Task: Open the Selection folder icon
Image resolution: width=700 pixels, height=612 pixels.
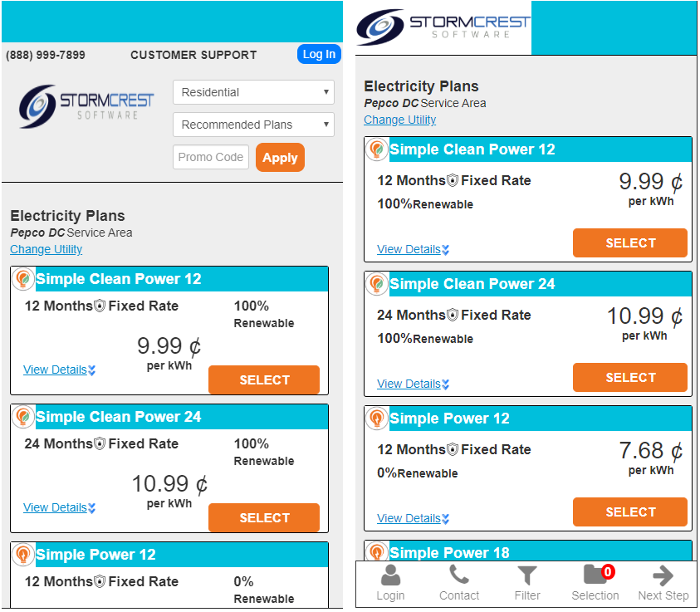Action: tap(595, 575)
